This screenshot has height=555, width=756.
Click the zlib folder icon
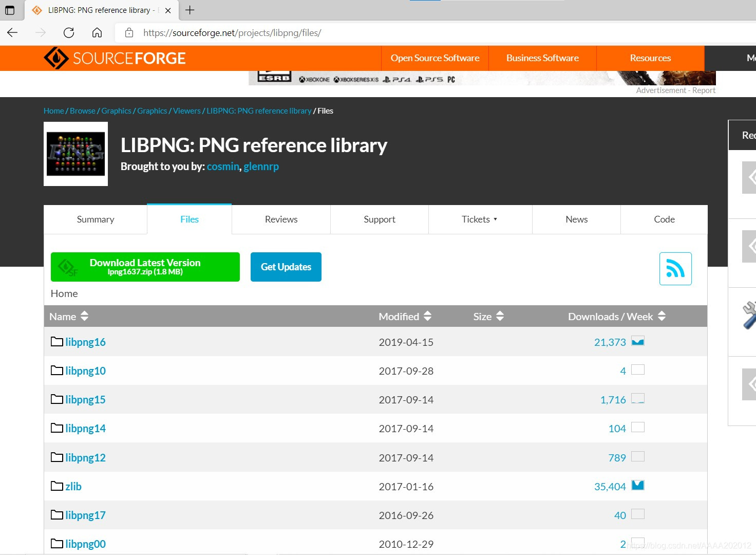pyautogui.click(x=57, y=486)
